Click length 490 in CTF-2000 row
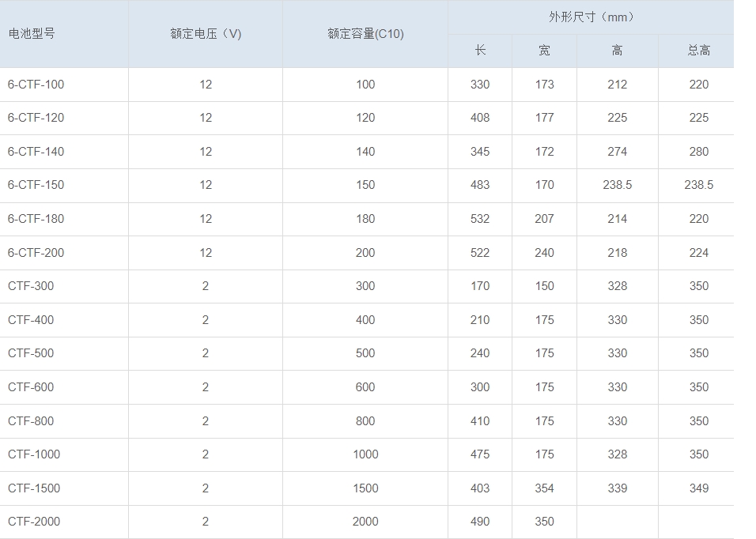756x539 pixels. pos(480,522)
